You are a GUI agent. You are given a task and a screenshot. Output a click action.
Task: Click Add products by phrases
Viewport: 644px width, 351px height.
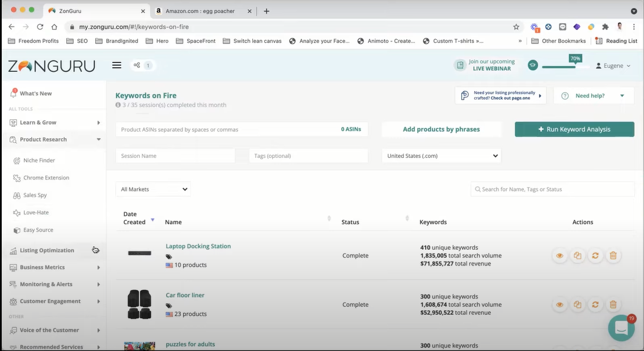click(x=441, y=129)
